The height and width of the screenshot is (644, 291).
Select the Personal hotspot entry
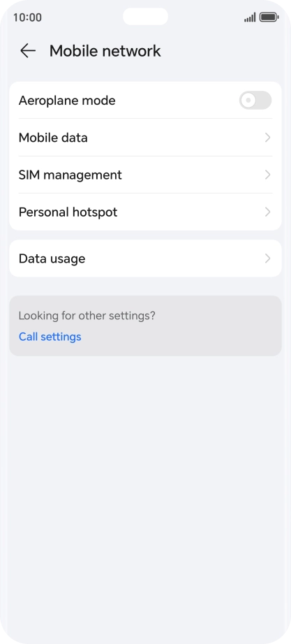[x=145, y=212]
